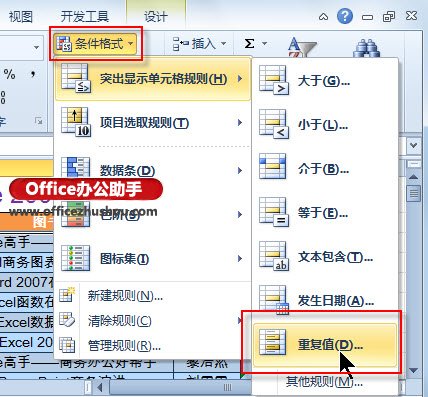The image size is (428, 397).
Task: Open the 图标集(I) icon sets submenu
Action: (x=153, y=259)
